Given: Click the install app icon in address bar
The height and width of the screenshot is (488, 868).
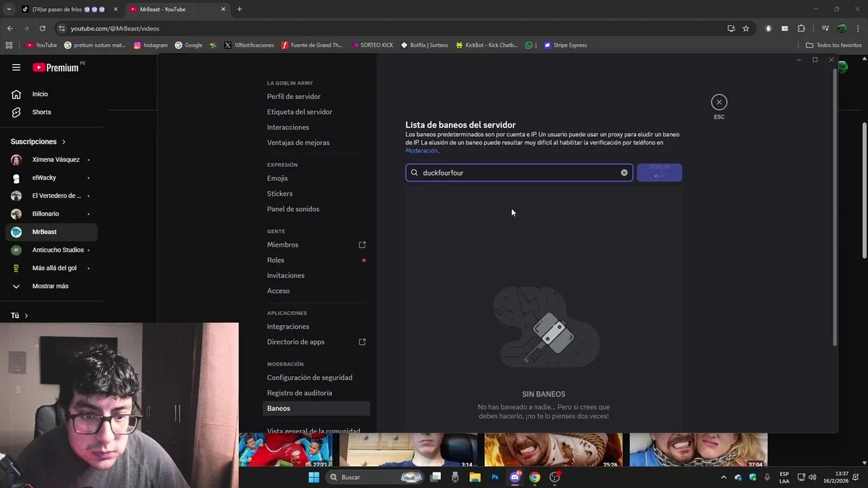Looking at the screenshot, I should click(x=731, y=28).
